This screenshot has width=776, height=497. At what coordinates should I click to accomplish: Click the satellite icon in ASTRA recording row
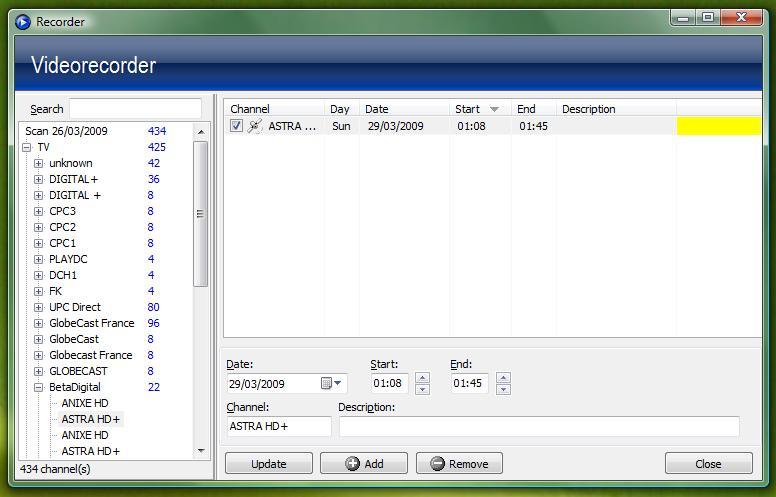(x=254, y=126)
